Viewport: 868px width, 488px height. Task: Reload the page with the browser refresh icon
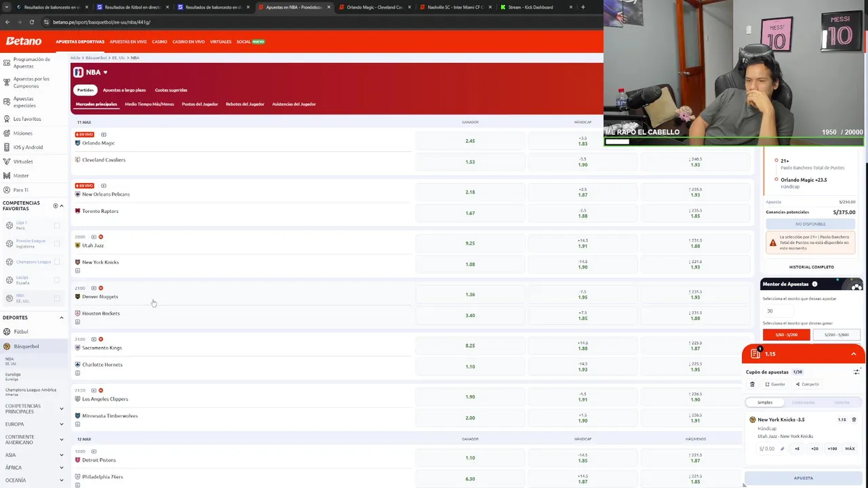pos(31,22)
